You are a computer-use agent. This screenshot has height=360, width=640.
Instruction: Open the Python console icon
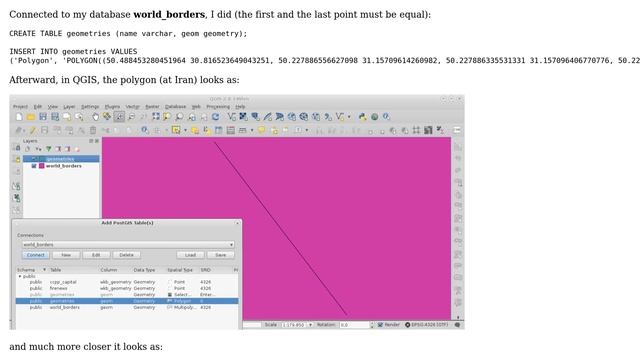pos(362,117)
